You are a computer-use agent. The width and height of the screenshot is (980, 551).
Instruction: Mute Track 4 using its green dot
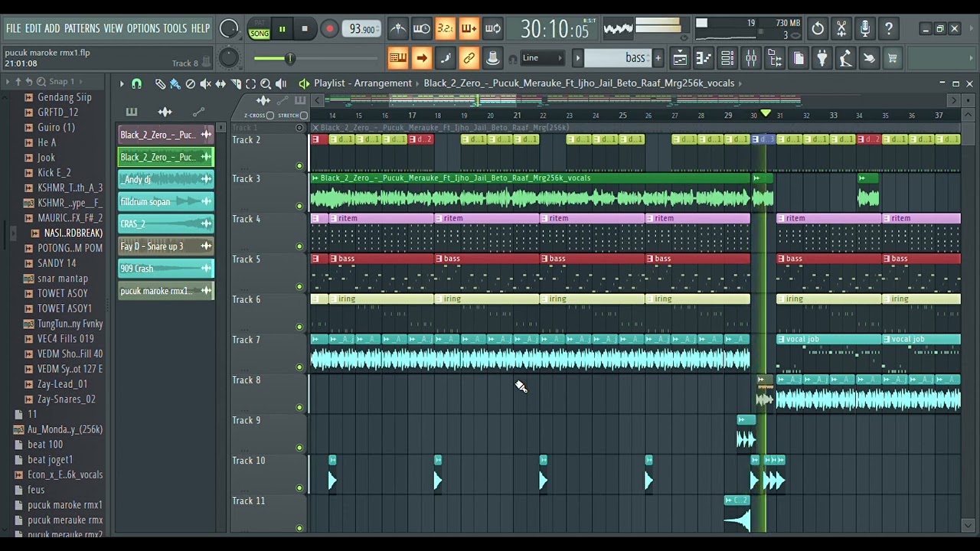click(x=299, y=246)
